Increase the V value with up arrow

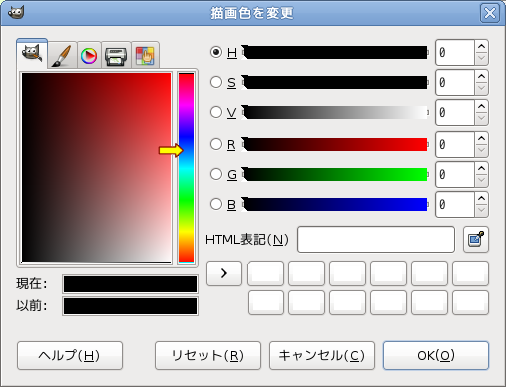(481, 106)
